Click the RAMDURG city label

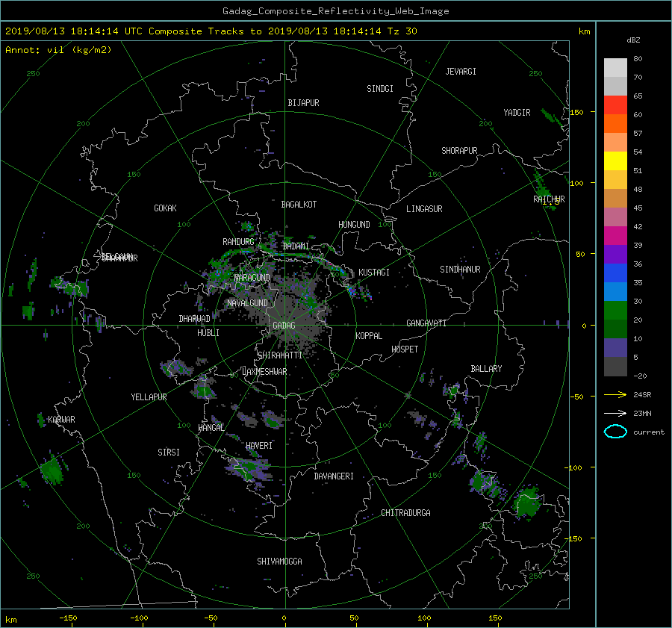[x=238, y=242]
